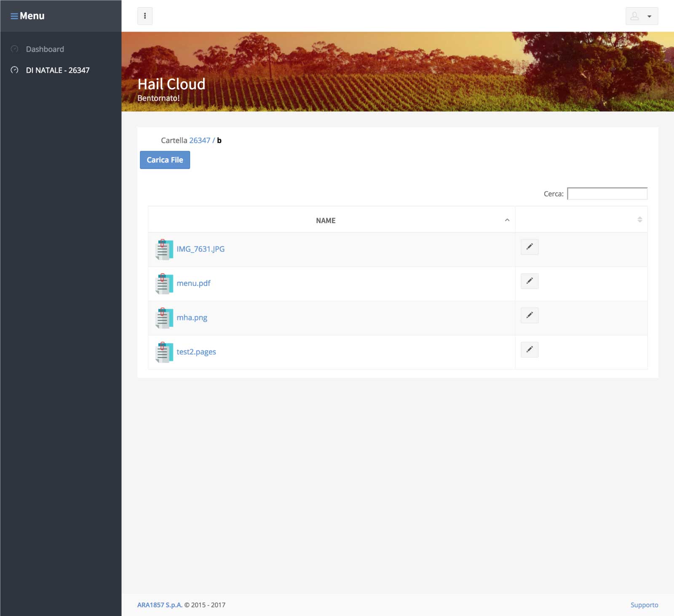This screenshot has height=616, width=674.
Task: Click the Dashboard gauge icon
Action: pyautogui.click(x=14, y=49)
